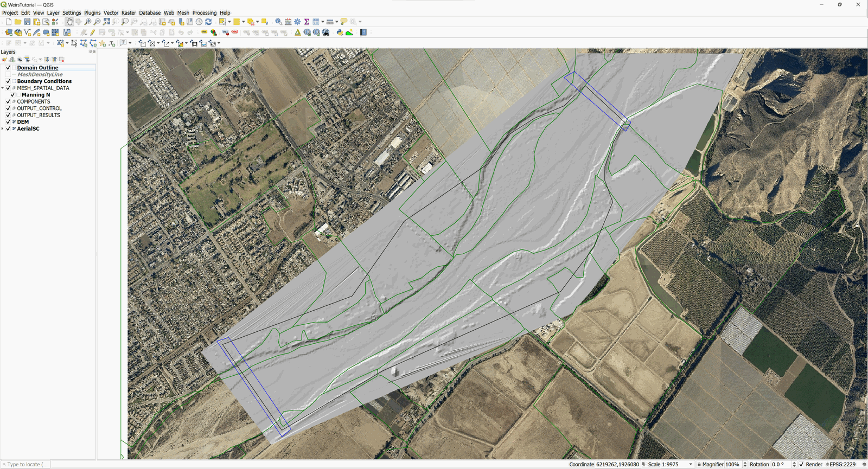868x469 pixels.
Task: Hide the DEM layer checkbox
Action: pyautogui.click(x=8, y=122)
